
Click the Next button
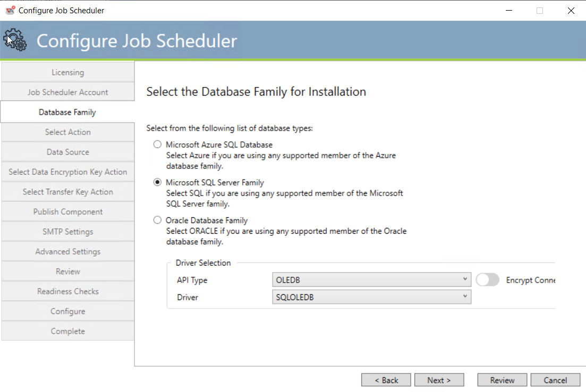[x=439, y=380]
